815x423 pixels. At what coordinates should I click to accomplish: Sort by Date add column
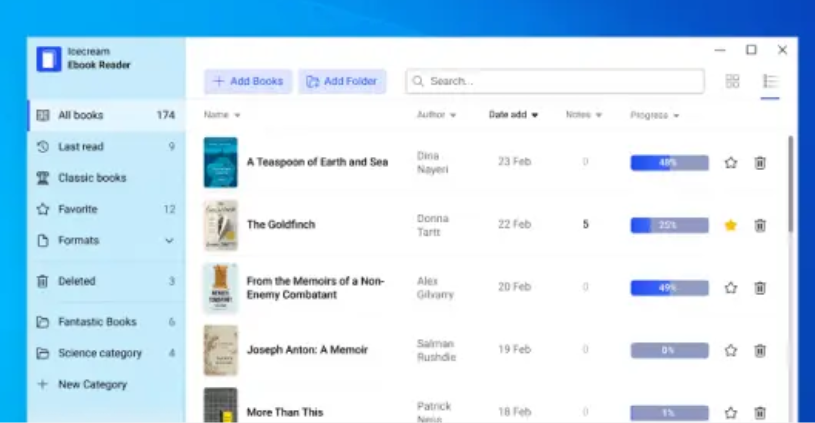tap(513, 115)
